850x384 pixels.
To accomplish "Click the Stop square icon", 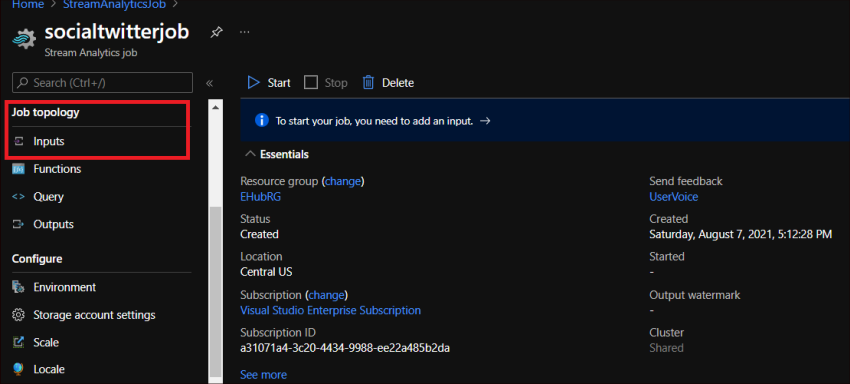I will click(x=311, y=82).
